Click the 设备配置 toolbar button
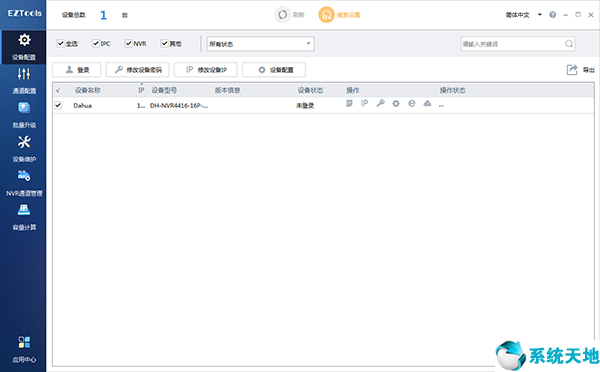Viewport: 600px width, 372px height. tap(274, 70)
